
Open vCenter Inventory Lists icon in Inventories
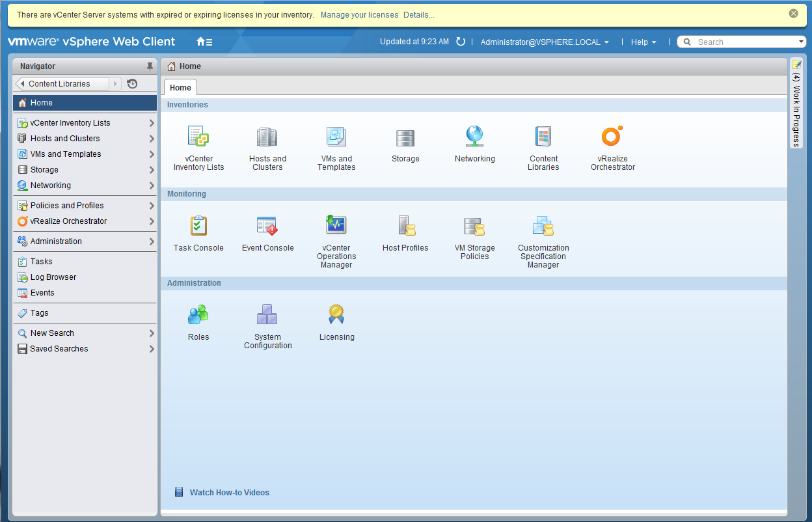[198, 137]
